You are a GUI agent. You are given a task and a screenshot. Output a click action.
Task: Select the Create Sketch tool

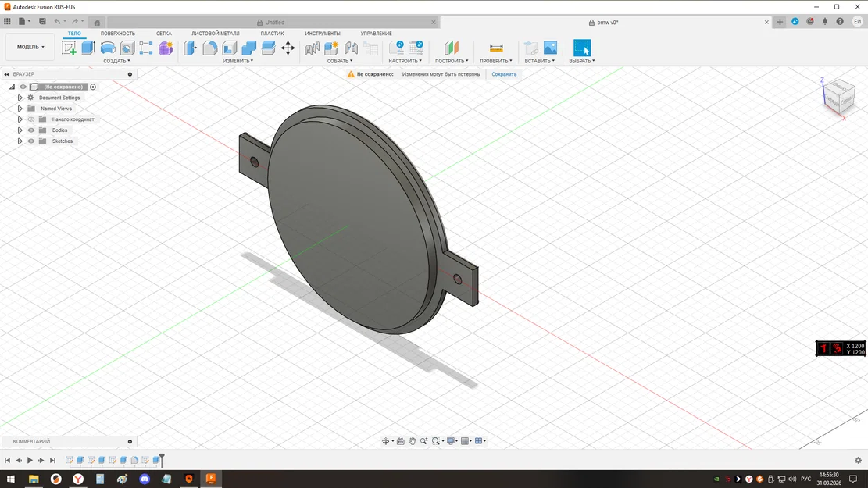(70, 48)
